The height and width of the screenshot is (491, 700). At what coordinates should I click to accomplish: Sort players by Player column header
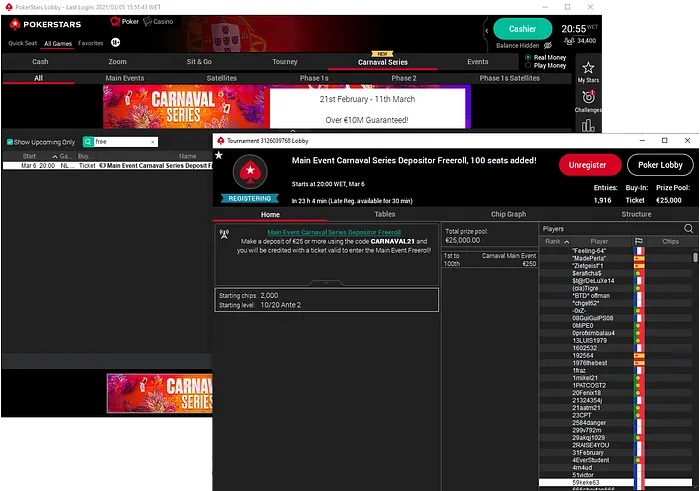(599, 241)
